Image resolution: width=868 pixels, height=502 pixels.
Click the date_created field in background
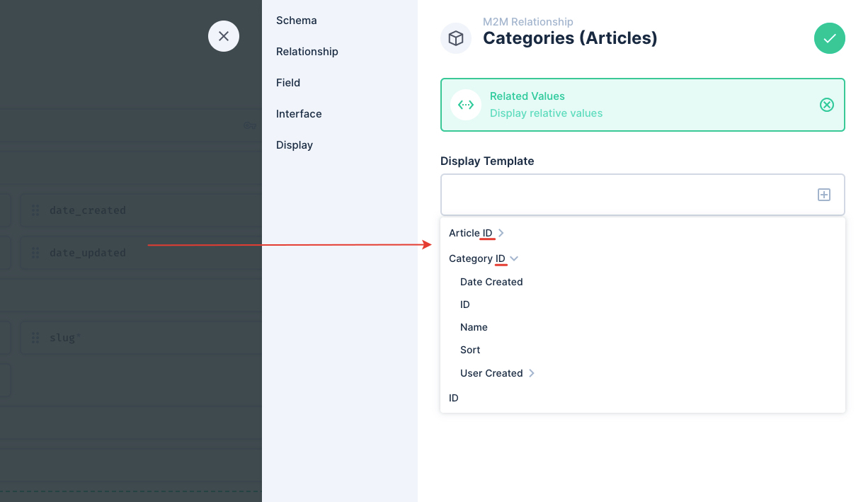tap(141, 210)
